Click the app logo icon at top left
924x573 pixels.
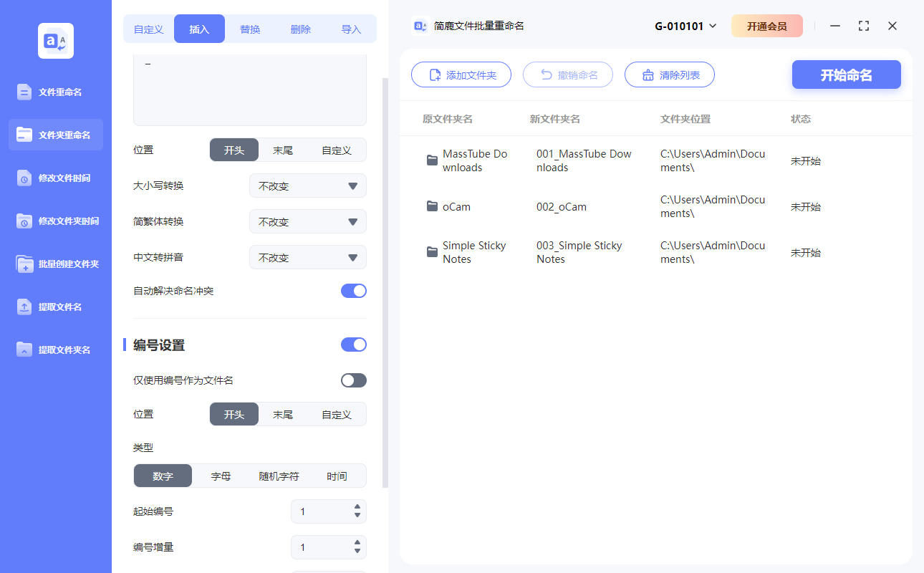(x=55, y=41)
